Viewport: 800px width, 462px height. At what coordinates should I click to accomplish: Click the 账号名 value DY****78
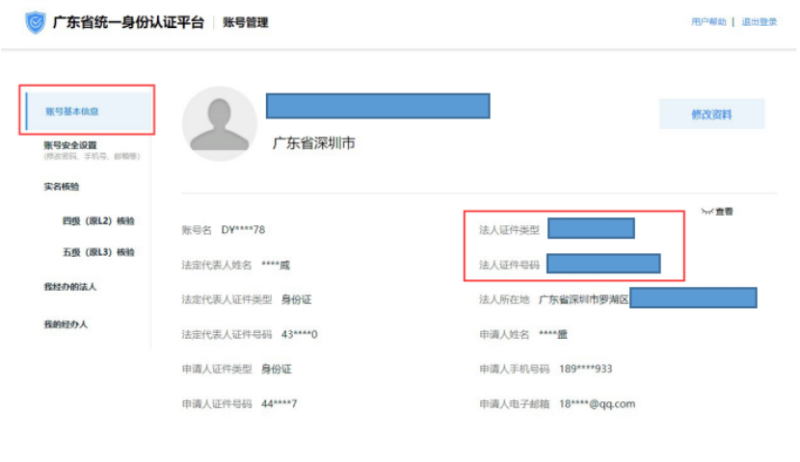tap(243, 230)
